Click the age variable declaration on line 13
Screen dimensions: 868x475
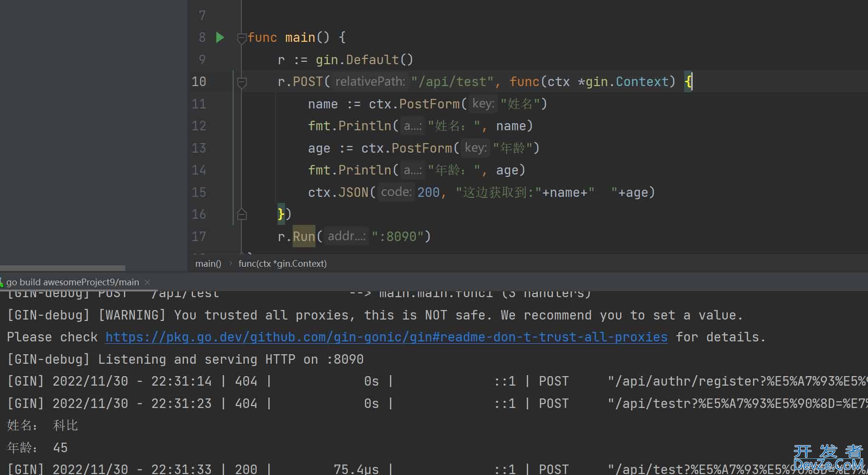[319, 148]
